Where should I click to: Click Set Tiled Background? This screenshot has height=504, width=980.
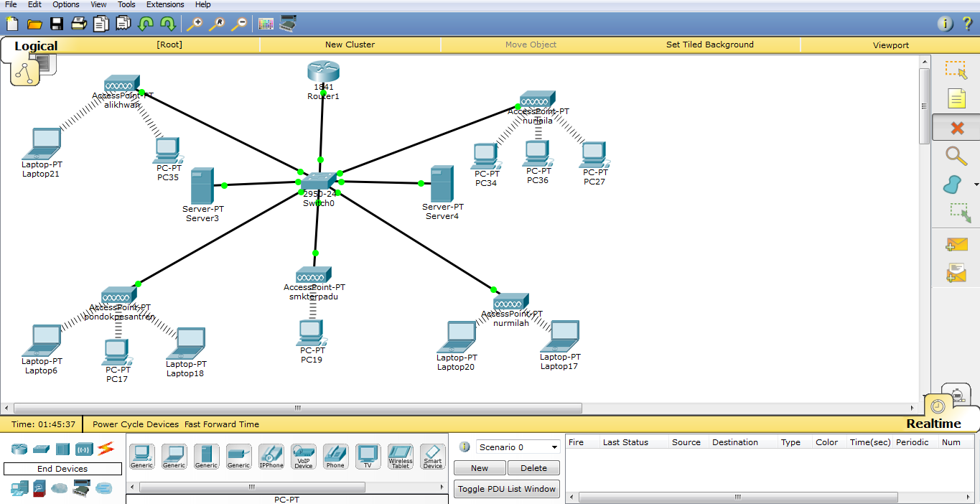click(x=710, y=45)
